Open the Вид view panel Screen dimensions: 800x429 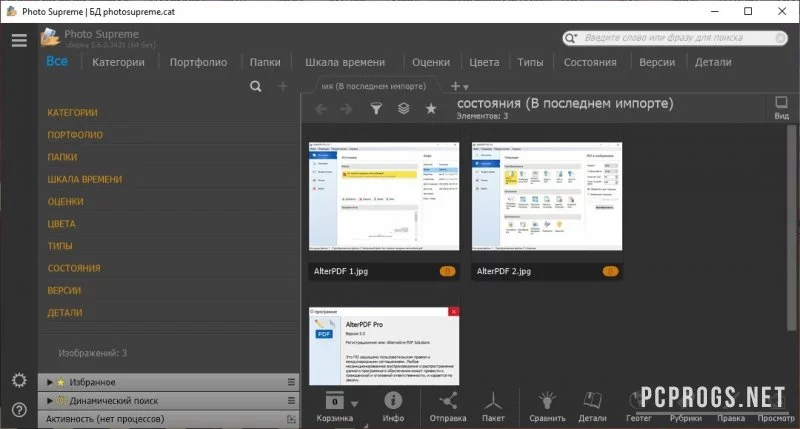pyautogui.click(x=781, y=108)
